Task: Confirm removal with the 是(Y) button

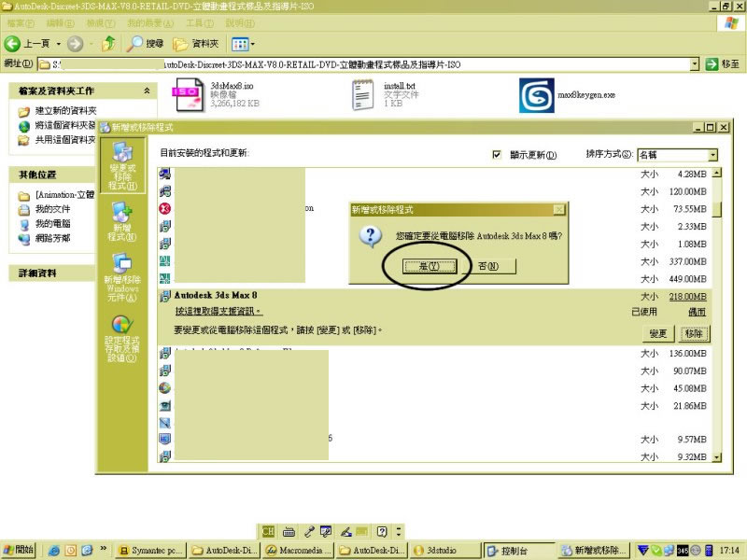Action: tap(430, 266)
